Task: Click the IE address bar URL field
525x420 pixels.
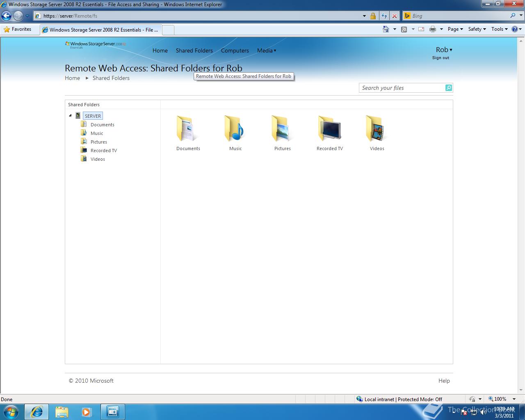Action: [x=197, y=16]
